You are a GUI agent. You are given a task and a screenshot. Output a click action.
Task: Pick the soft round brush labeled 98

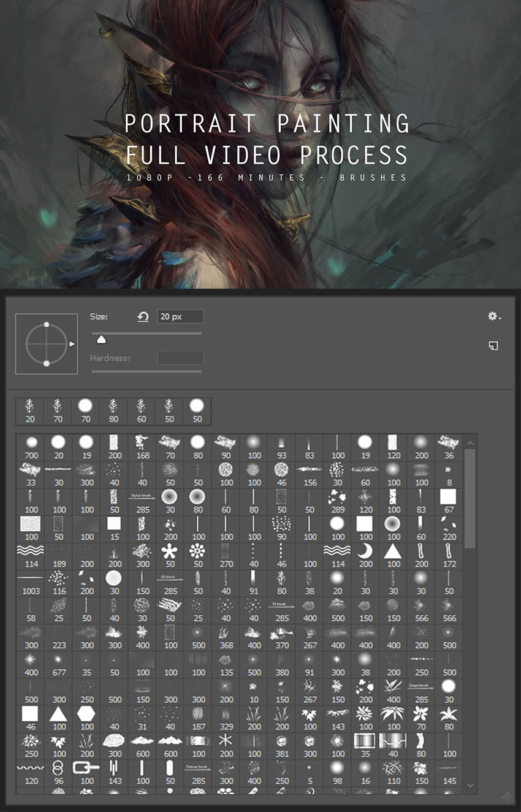point(338,773)
